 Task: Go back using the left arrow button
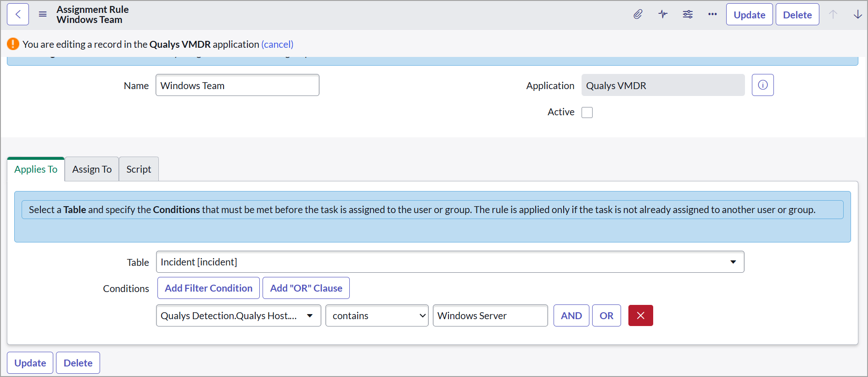(18, 14)
